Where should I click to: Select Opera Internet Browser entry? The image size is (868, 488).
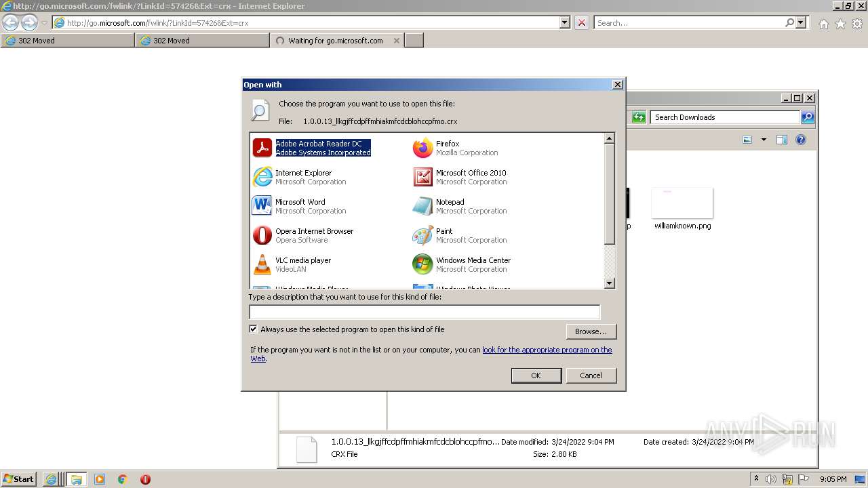click(303, 235)
